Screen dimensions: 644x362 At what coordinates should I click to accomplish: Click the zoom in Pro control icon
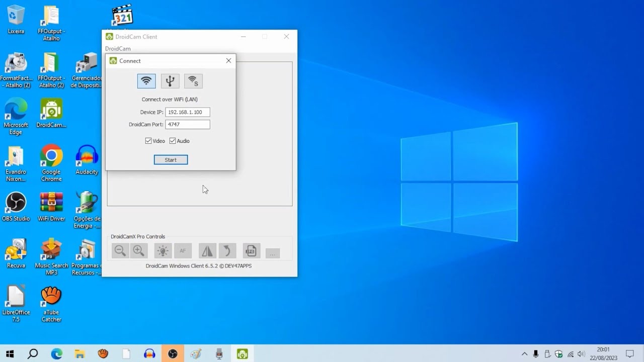[139, 250]
